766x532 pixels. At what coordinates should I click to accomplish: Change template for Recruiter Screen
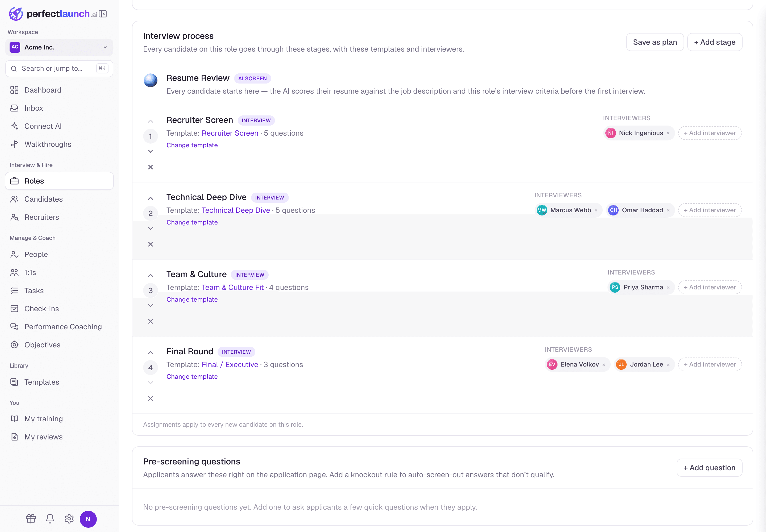tap(192, 145)
